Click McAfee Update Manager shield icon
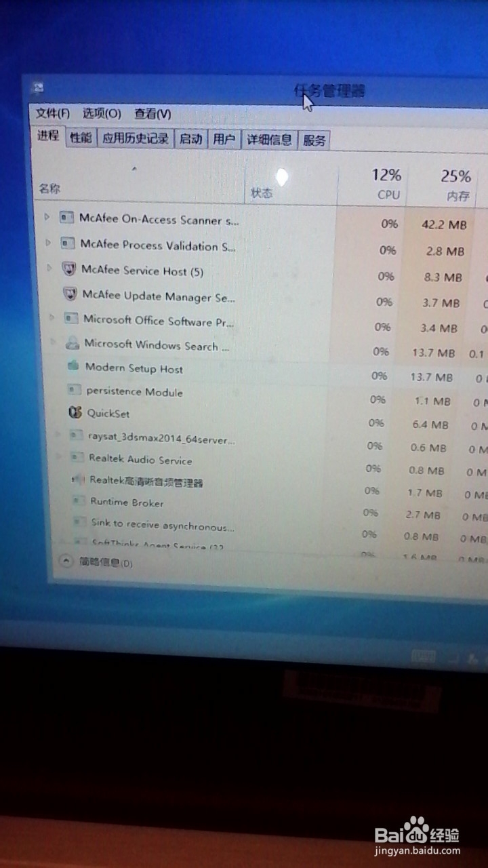This screenshot has height=868, width=488. (x=70, y=294)
